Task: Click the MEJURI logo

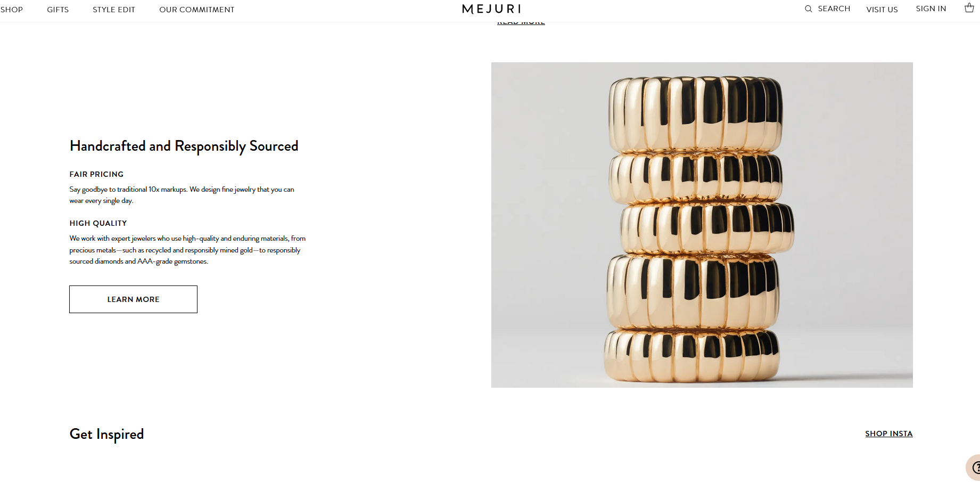Action: point(491,9)
